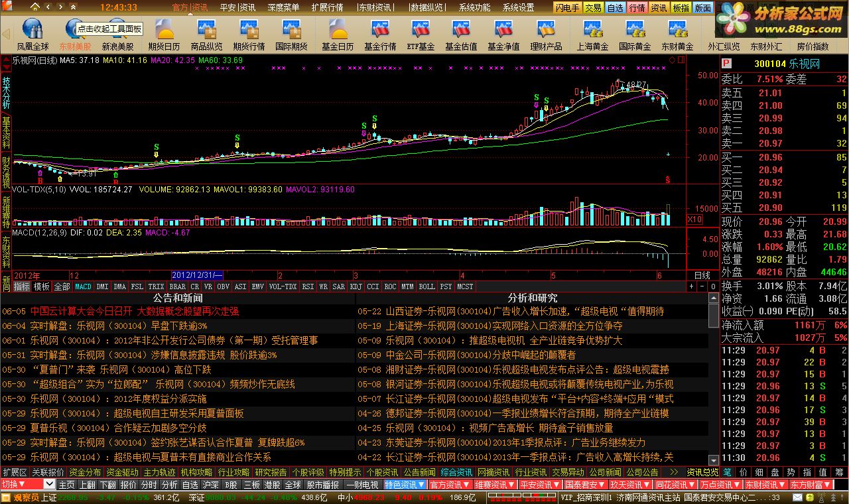Toggle the 闪电手 quick trade button
This screenshot has width=849, height=504.
[x=568, y=8]
